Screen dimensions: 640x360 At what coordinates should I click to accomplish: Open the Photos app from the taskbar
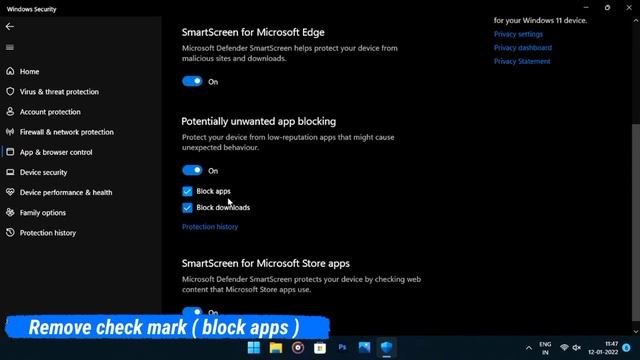(x=364, y=348)
